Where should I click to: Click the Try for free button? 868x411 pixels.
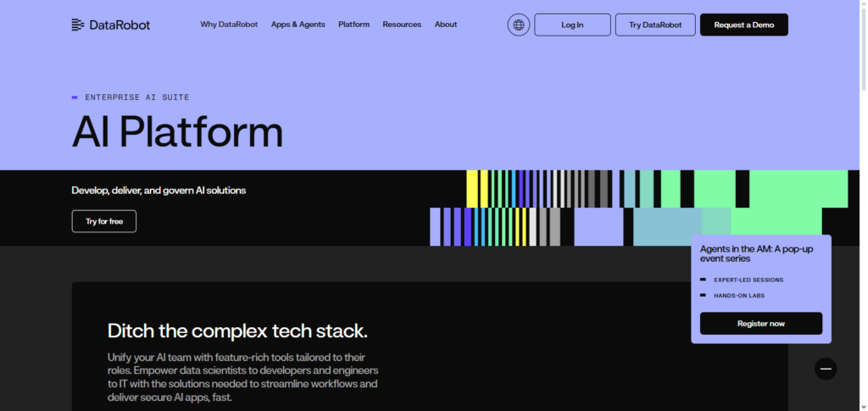coord(103,221)
